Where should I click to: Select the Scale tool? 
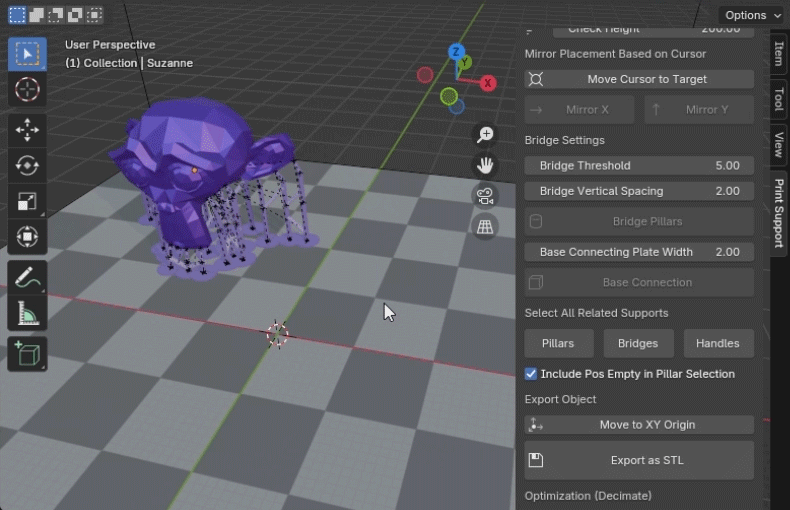click(x=27, y=201)
